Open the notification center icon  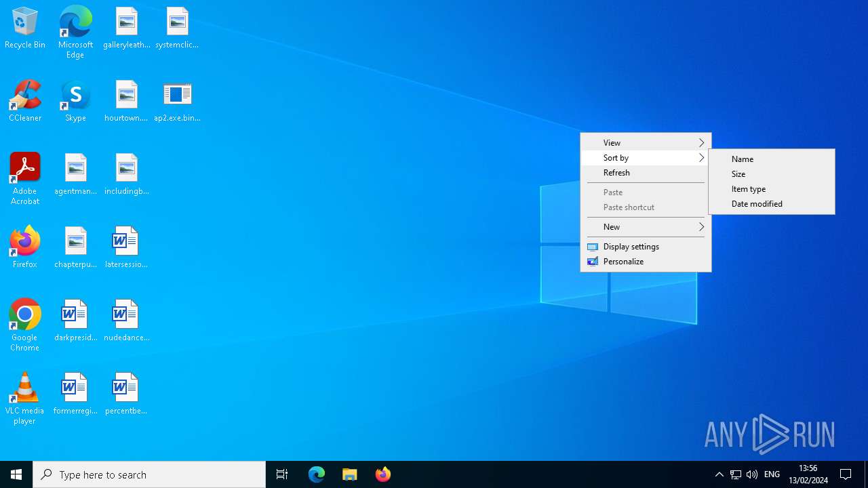(846, 474)
